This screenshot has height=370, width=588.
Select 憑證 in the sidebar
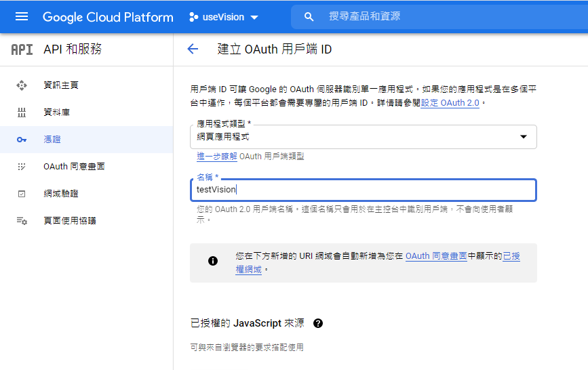[x=86, y=140]
